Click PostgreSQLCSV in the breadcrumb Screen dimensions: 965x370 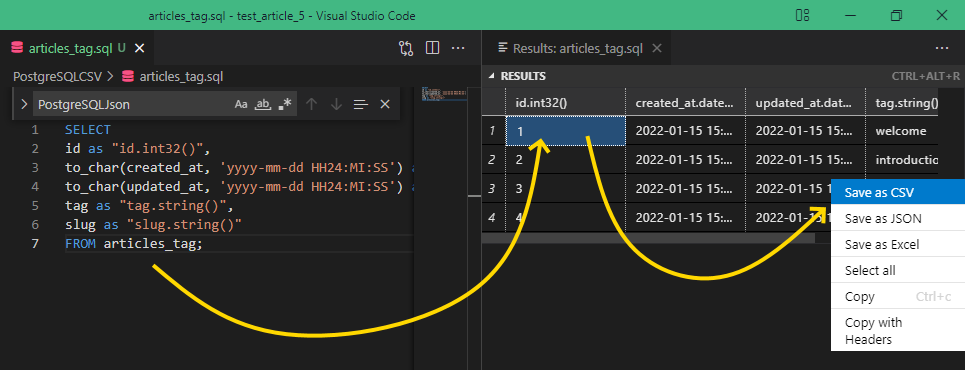coord(57,76)
